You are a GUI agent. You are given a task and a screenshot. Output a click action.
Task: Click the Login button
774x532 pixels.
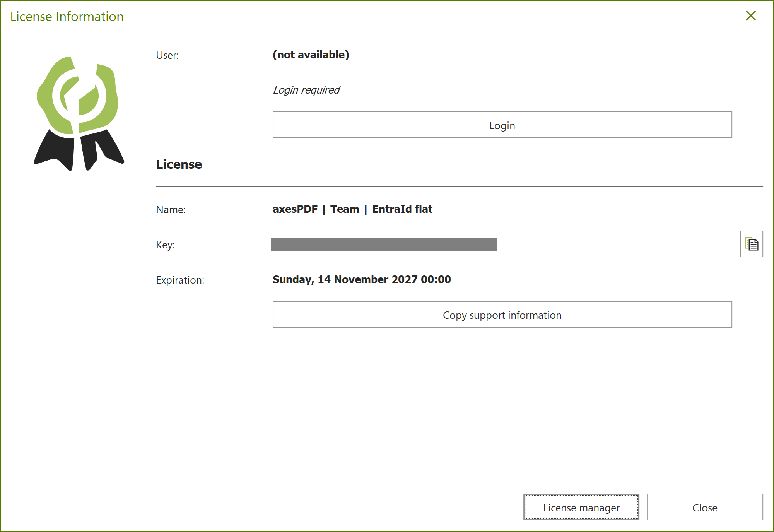[502, 125]
